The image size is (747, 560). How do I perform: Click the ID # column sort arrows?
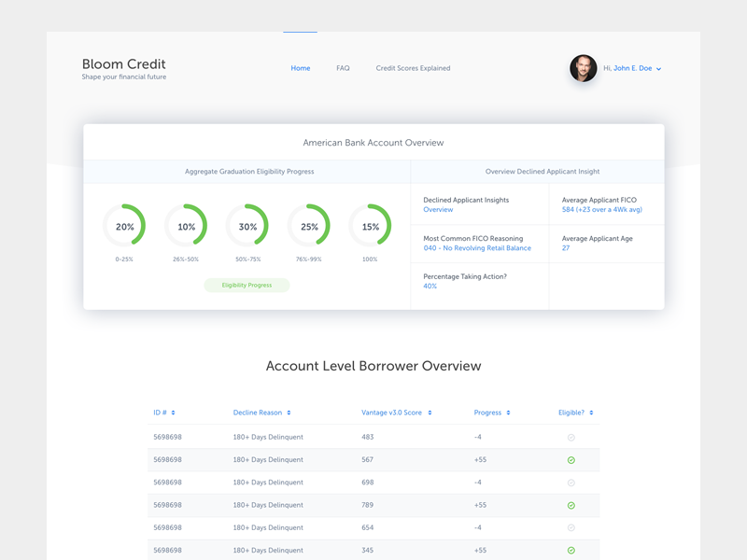[x=173, y=413]
